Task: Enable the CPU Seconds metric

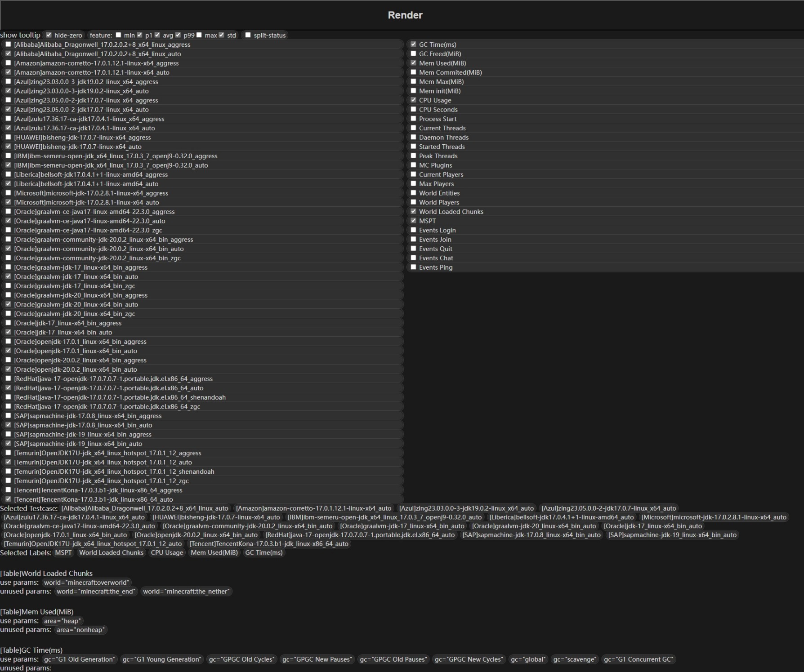Action: point(414,109)
